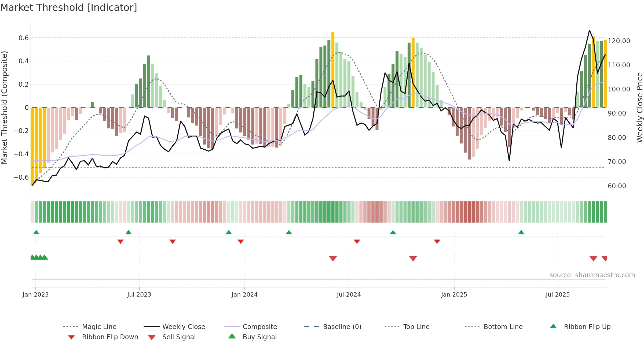Viewport: 644px width, 362px height.
Task: Click the buy signal cluster at Jan 2023
Action: click(39, 257)
